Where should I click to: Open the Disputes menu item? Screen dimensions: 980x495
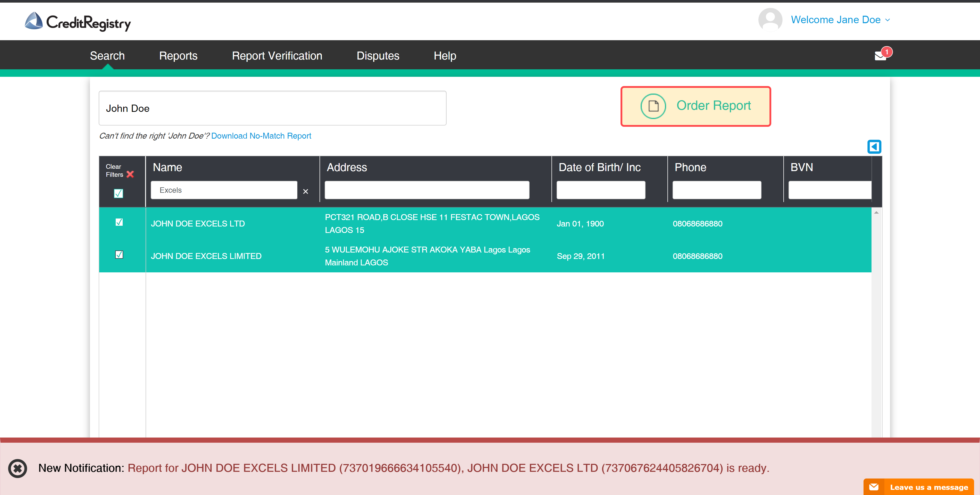coord(378,56)
